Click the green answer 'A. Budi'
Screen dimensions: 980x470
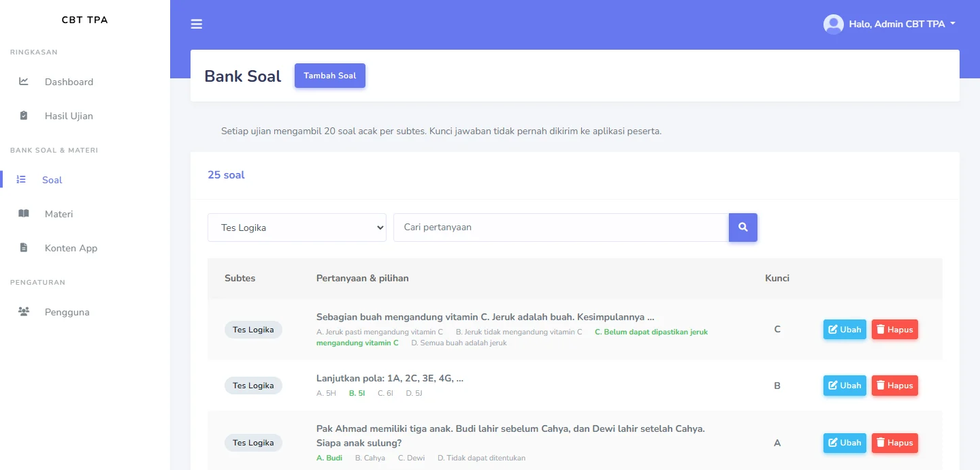coord(329,458)
